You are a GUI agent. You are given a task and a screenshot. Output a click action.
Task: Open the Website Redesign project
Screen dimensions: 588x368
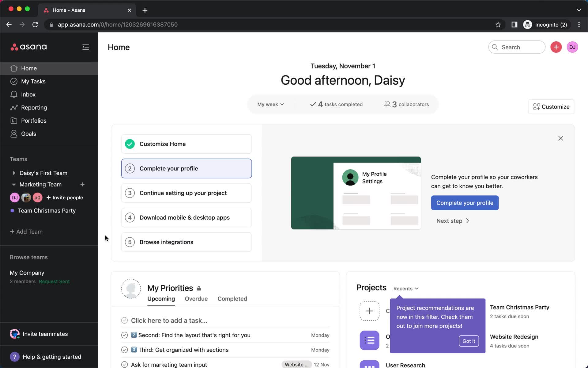pyautogui.click(x=514, y=337)
